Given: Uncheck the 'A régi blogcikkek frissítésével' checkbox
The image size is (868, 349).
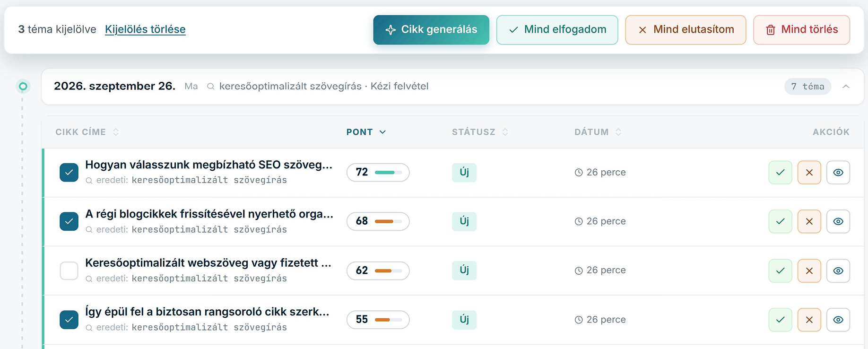Looking at the screenshot, I should coord(69,221).
